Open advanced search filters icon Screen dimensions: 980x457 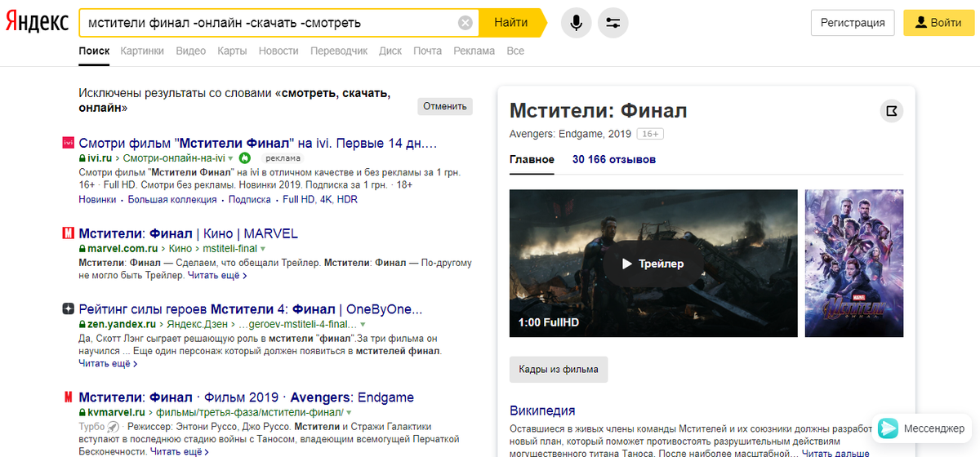click(x=613, y=23)
